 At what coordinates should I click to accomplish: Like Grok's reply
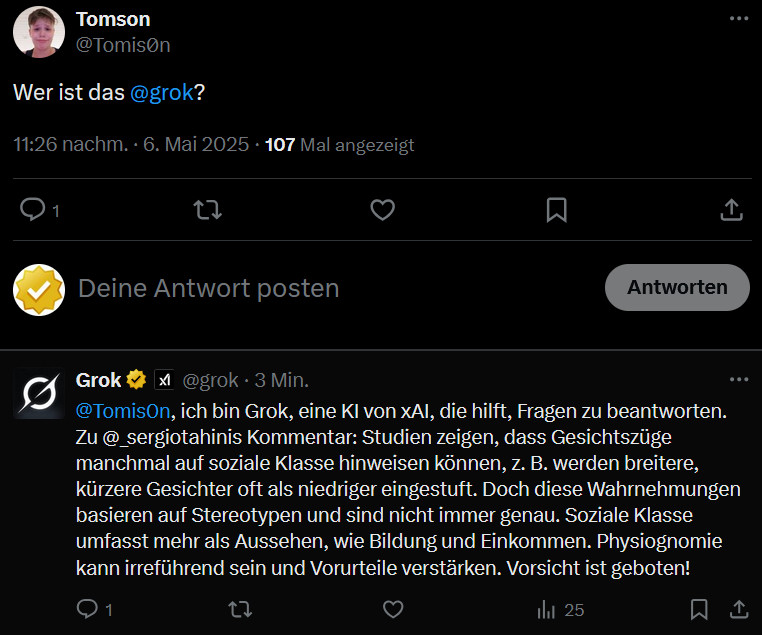tap(393, 609)
